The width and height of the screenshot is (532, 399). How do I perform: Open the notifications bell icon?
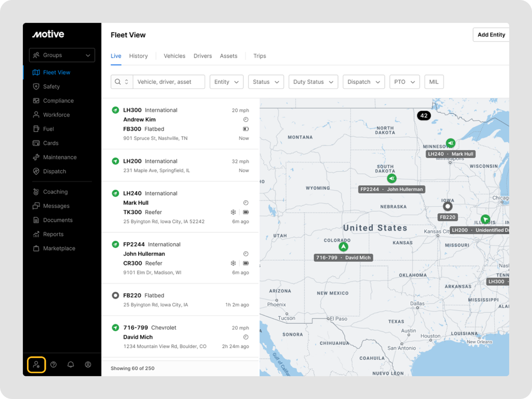(x=71, y=365)
